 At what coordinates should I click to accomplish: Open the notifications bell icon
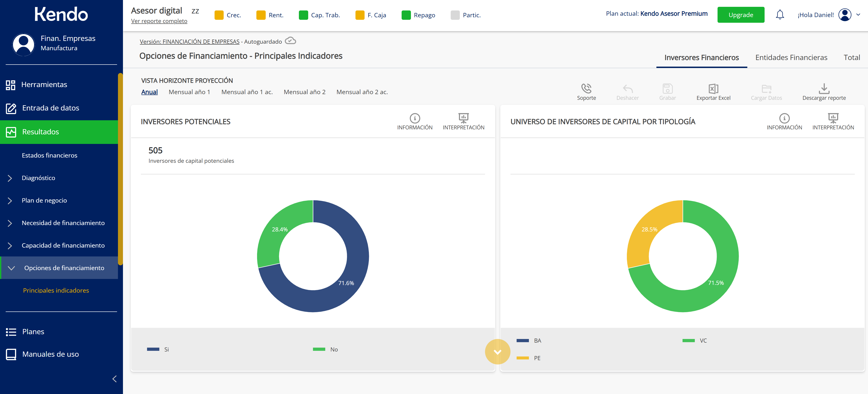point(780,15)
